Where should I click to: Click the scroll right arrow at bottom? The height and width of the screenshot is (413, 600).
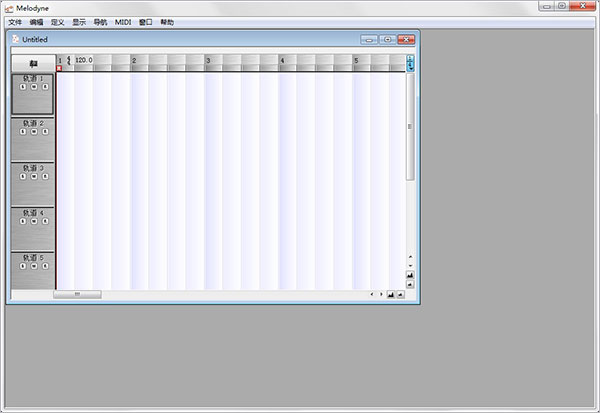tap(381, 294)
